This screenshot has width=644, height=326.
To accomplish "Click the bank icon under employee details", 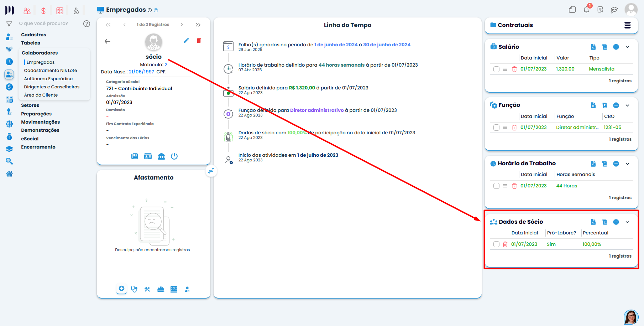I will coord(161,156).
